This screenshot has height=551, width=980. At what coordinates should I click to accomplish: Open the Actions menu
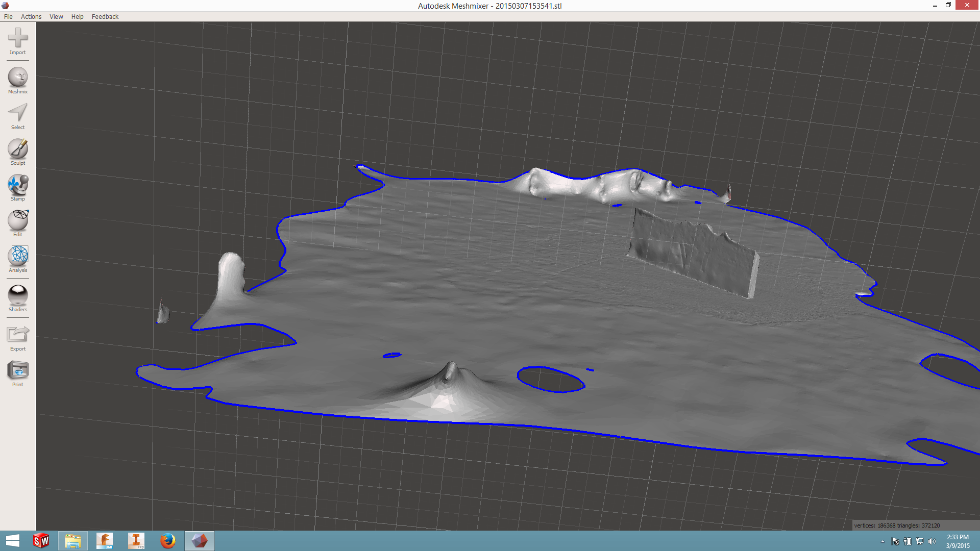tap(31, 16)
